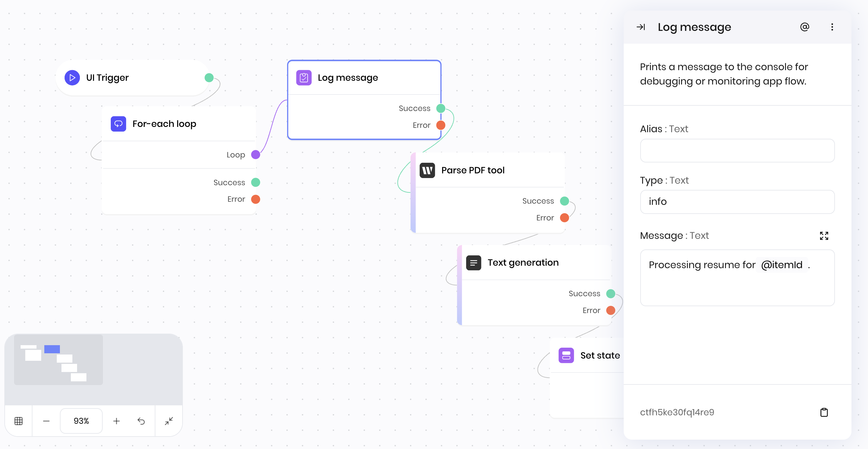This screenshot has height=449, width=868.
Task: Click the Text generation node icon
Action: [473, 263]
